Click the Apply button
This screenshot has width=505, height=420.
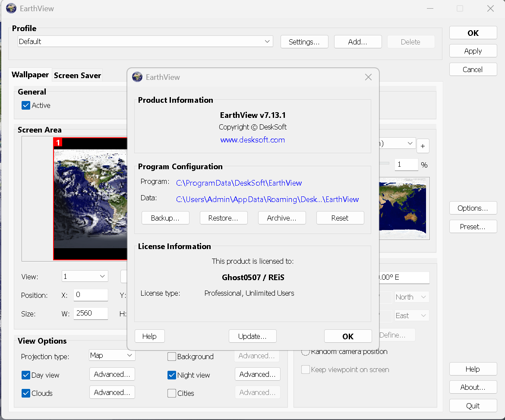[x=473, y=51]
